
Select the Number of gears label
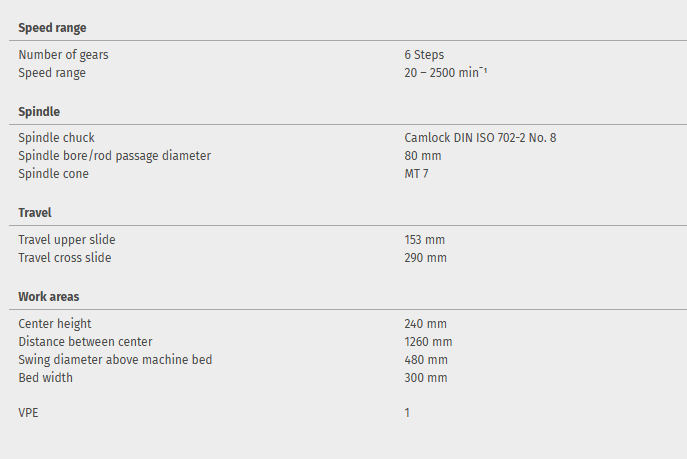pyautogui.click(x=63, y=55)
